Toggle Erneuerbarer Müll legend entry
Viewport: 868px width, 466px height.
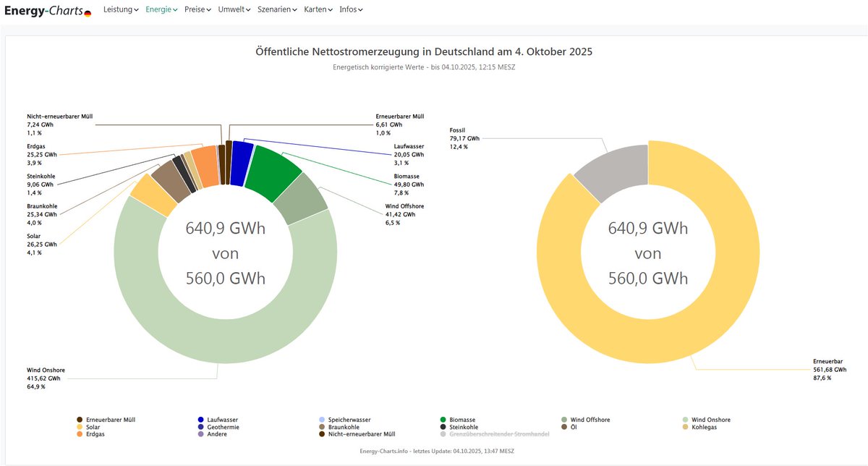point(106,420)
